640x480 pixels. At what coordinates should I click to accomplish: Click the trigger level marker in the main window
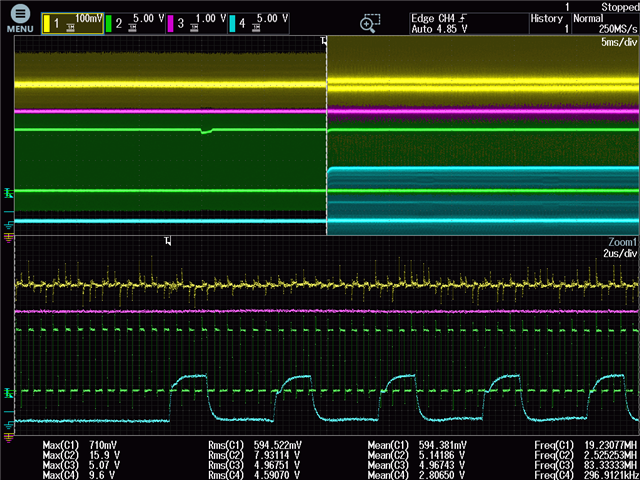coord(9,191)
